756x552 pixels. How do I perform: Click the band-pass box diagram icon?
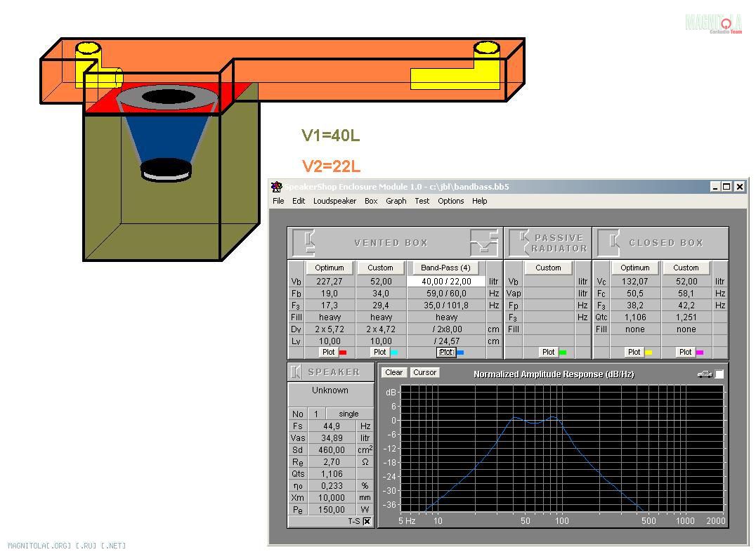point(484,242)
